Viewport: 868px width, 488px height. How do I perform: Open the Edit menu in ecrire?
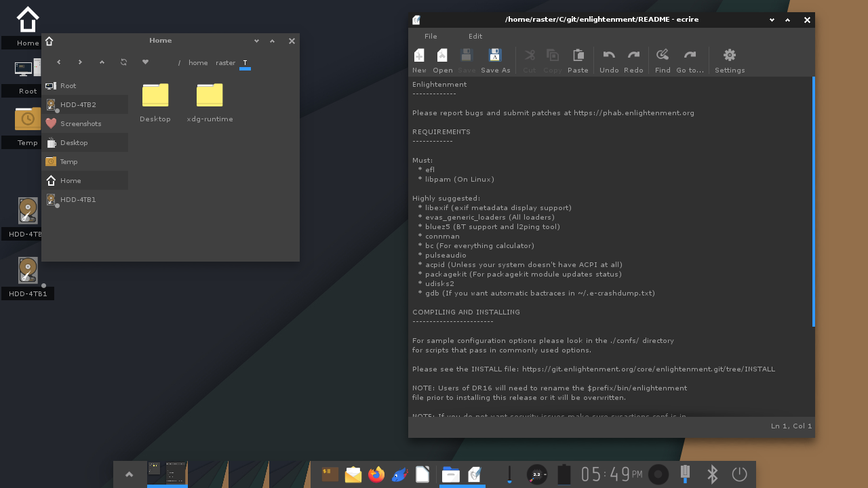pos(475,36)
